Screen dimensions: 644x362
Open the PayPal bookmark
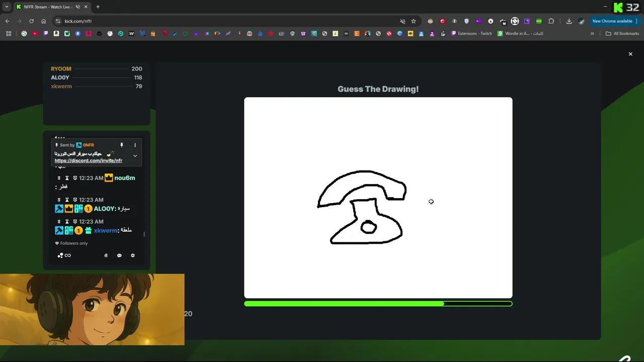[x=175, y=34]
